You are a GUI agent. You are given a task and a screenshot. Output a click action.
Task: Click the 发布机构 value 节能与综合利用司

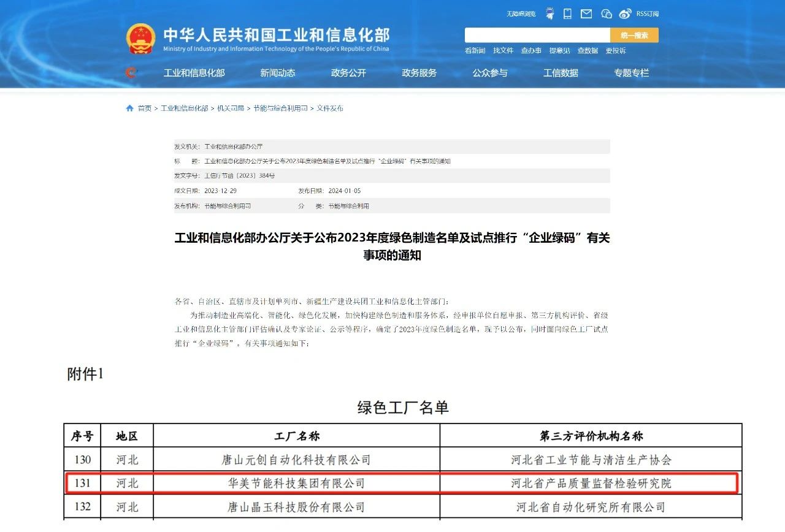[x=228, y=206]
